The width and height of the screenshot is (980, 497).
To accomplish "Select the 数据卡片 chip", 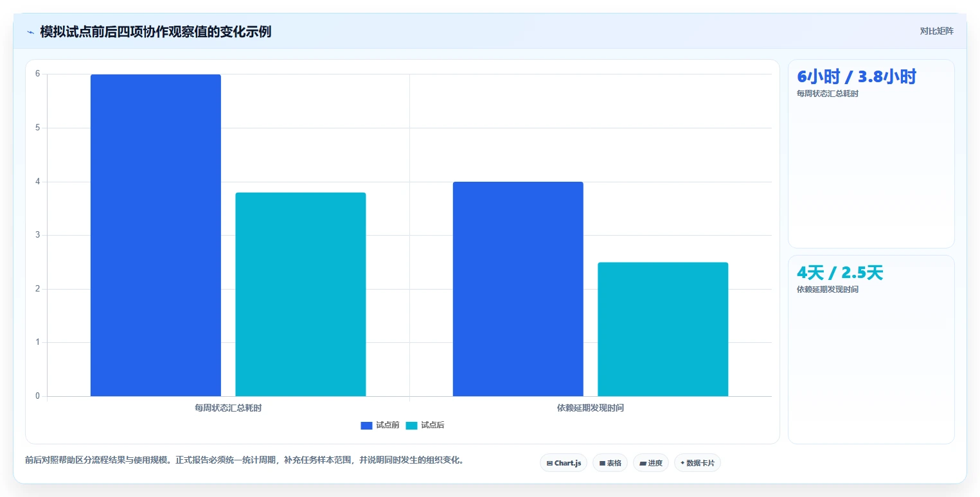I will coord(697,463).
